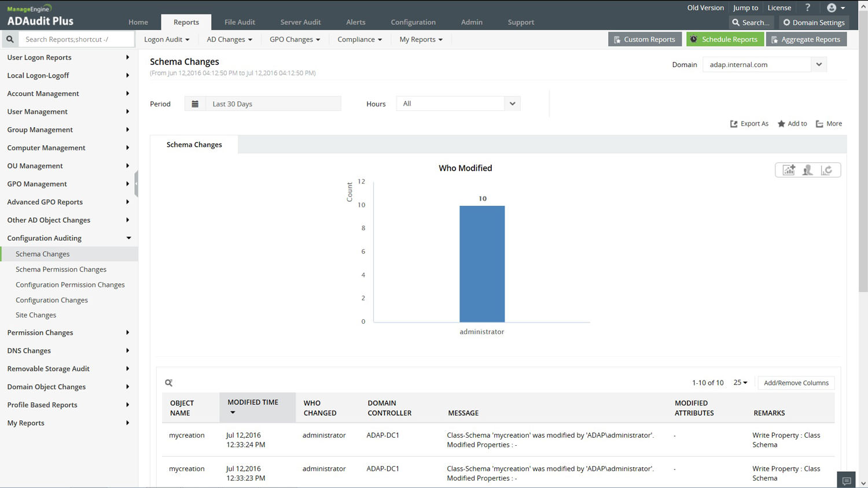Click the user account avatar icon

(832, 8)
